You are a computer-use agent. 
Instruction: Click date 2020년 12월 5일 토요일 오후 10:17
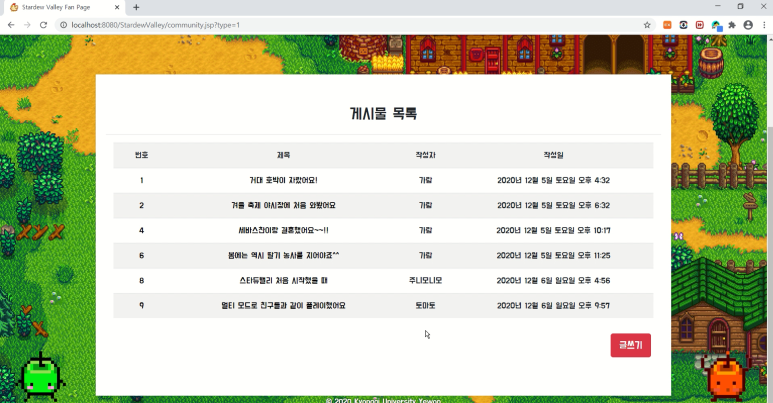(x=553, y=230)
